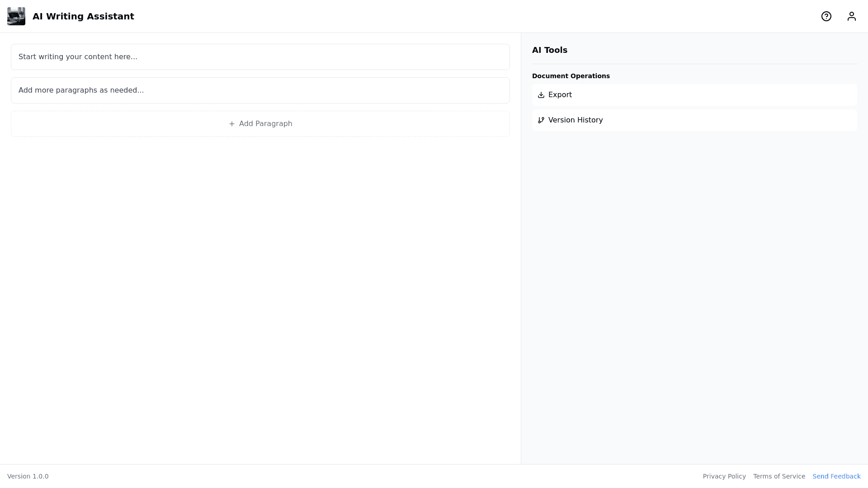Click the Document Operations section label
The width and height of the screenshot is (868, 488).
(x=571, y=76)
